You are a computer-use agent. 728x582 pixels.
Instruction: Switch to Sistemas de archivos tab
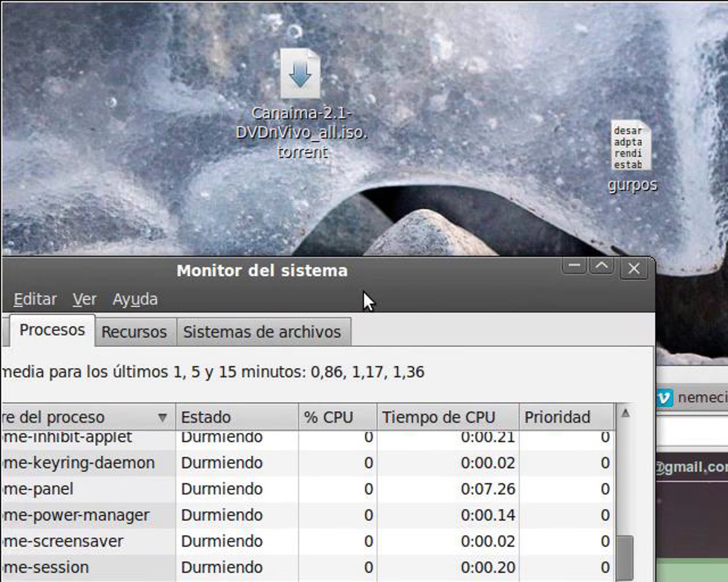[x=262, y=332]
